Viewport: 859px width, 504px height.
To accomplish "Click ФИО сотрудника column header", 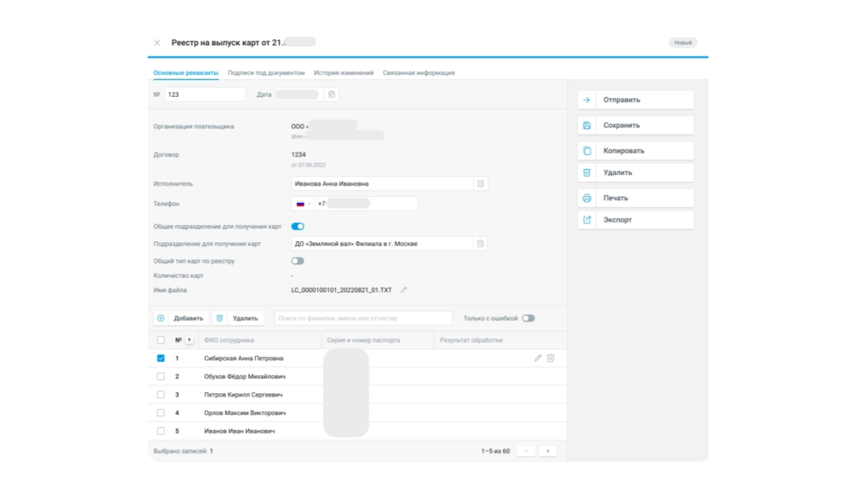I will point(229,340).
